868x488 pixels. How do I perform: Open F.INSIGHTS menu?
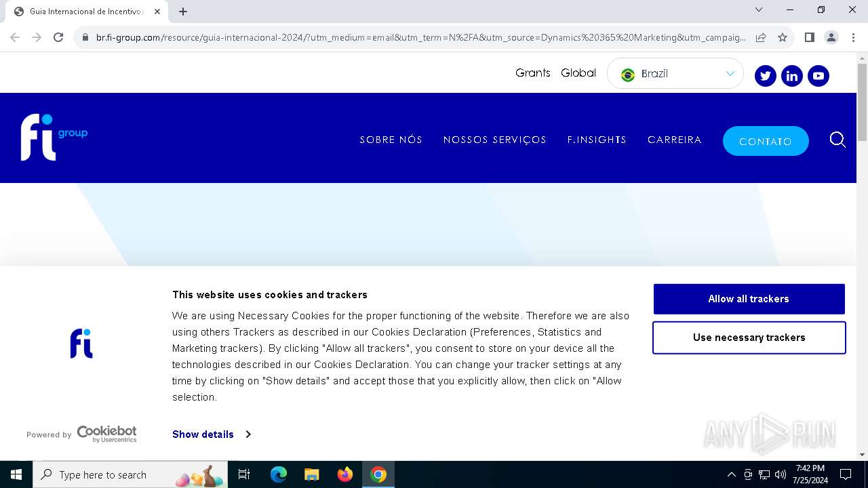597,140
